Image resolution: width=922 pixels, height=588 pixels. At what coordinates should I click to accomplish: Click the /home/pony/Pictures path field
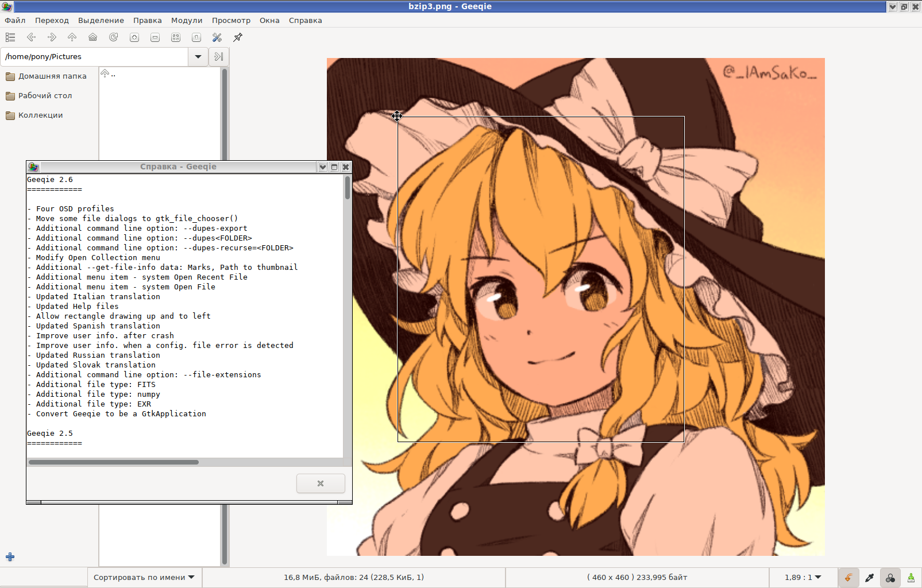(95, 57)
